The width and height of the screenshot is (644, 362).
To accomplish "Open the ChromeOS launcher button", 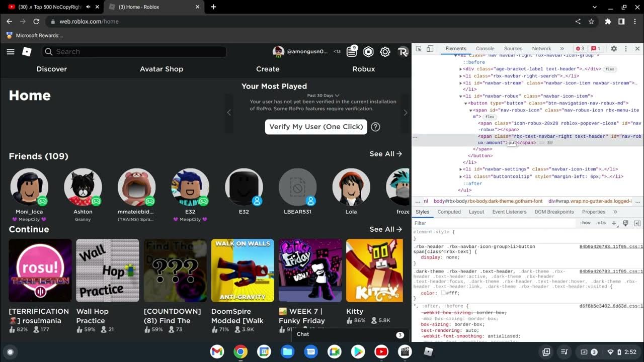I will click(10, 352).
